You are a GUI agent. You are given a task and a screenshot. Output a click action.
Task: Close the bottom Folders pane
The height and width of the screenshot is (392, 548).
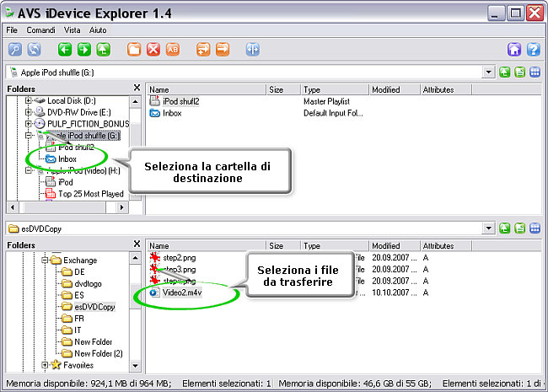pos(137,244)
